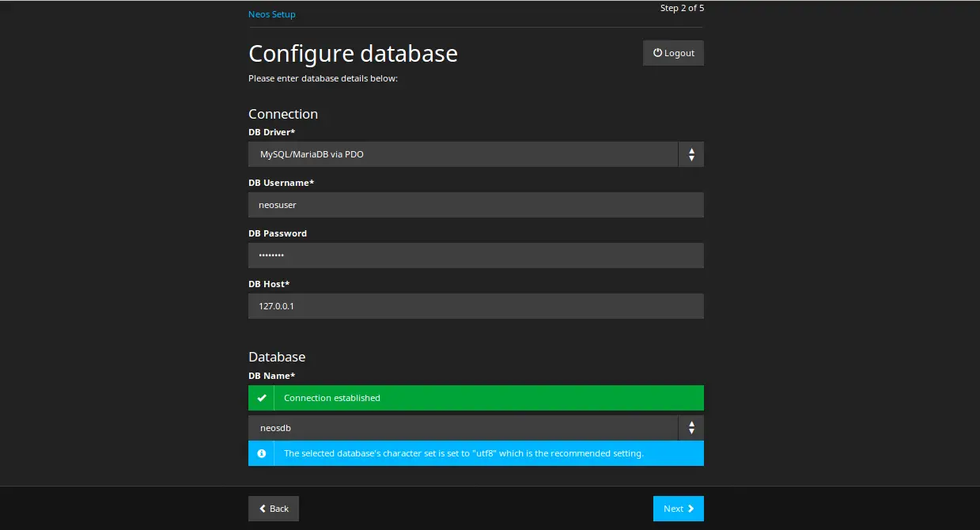The width and height of the screenshot is (980, 530).
Task: Select the 'Configure database' heading
Action: point(354,53)
